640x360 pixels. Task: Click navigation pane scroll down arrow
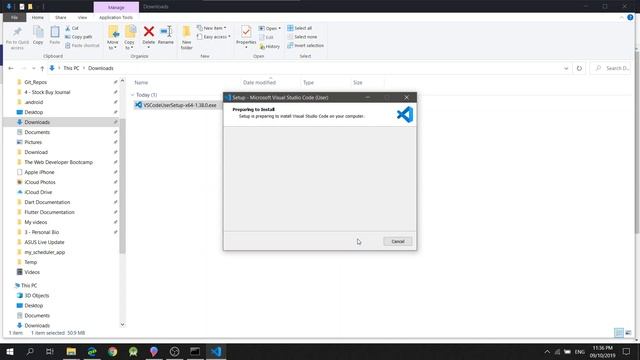click(x=122, y=324)
